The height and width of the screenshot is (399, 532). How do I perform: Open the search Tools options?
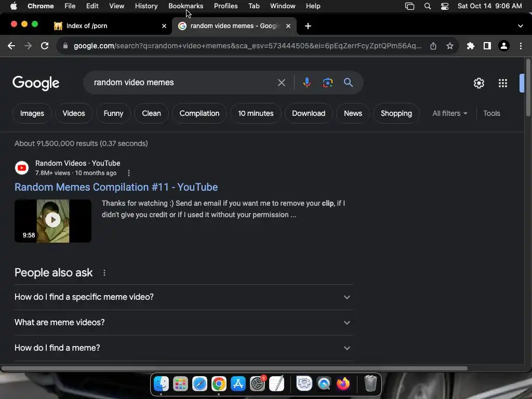[x=491, y=113]
